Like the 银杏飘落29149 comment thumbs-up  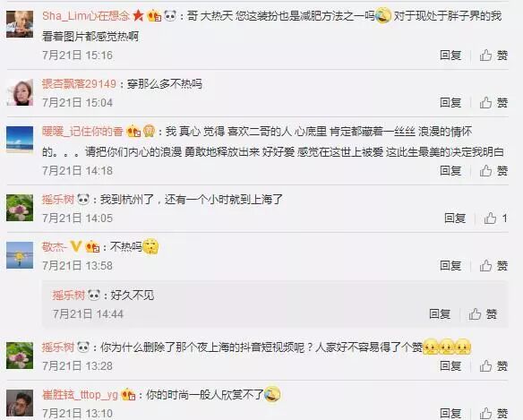tap(493, 102)
